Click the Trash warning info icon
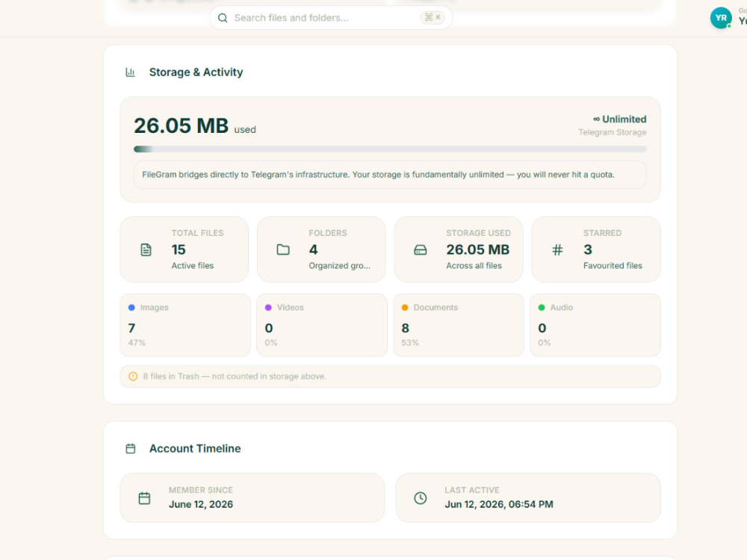The width and height of the screenshot is (747, 560). coord(133,376)
